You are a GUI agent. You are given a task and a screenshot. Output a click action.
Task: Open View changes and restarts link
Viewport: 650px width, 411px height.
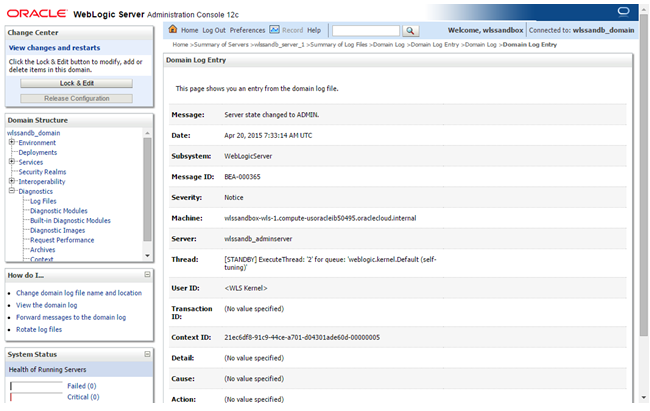tap(54, 48)
